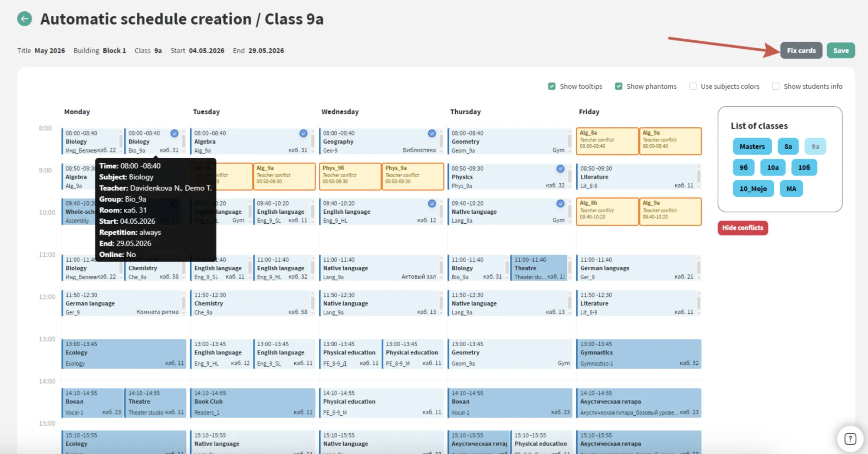Select Wednesday Physical education 14:10 card
The width and height of the screenshot is (868, 454).
[381, 403]
